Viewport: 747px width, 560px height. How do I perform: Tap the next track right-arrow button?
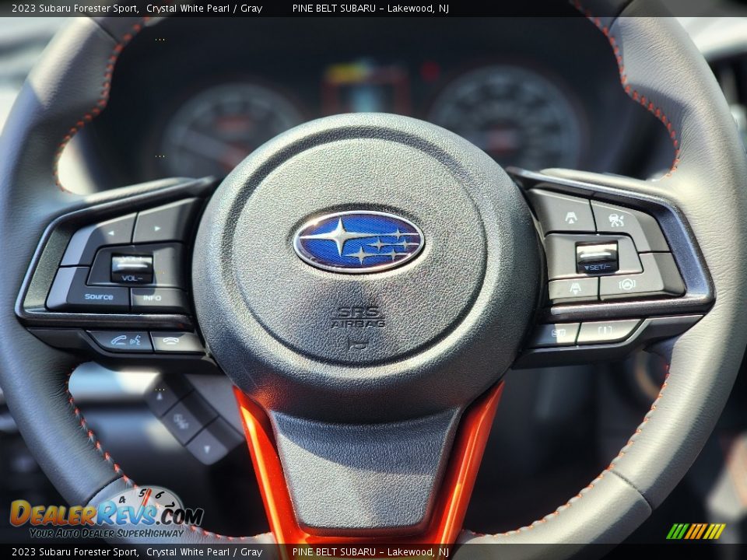[164, 223]
